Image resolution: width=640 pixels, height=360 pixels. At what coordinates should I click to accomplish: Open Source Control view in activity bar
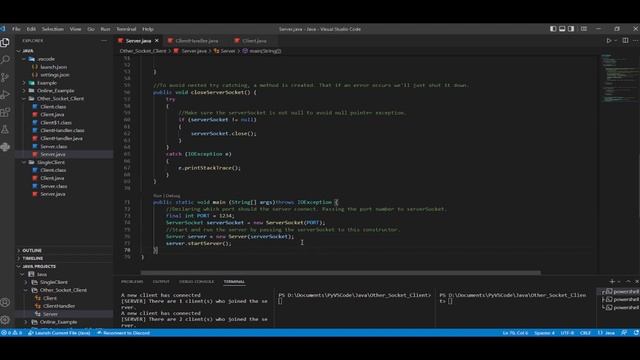pyautogui.click(x=5, y=78)
